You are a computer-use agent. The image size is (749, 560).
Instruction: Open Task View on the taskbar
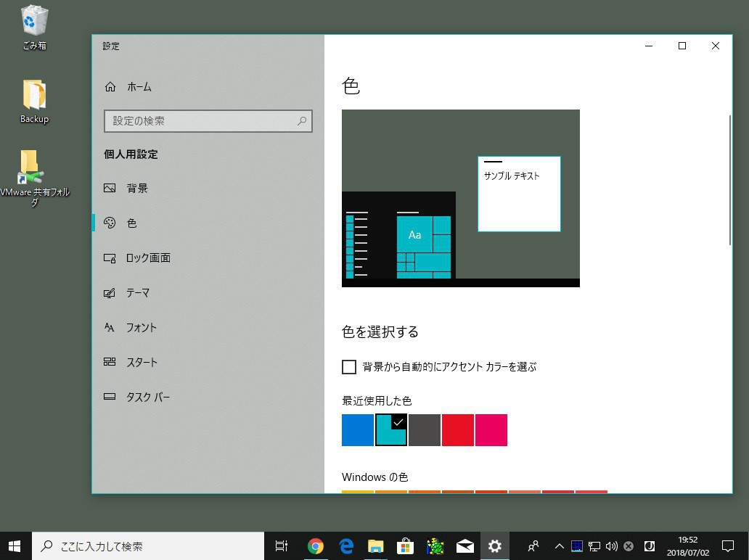click(x=282, y=546)
